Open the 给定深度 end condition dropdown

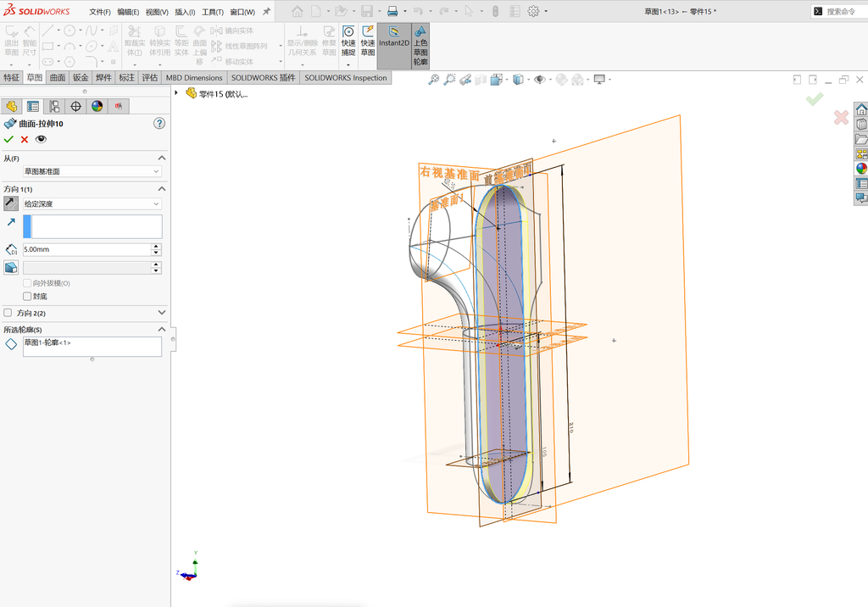(92, 203)
